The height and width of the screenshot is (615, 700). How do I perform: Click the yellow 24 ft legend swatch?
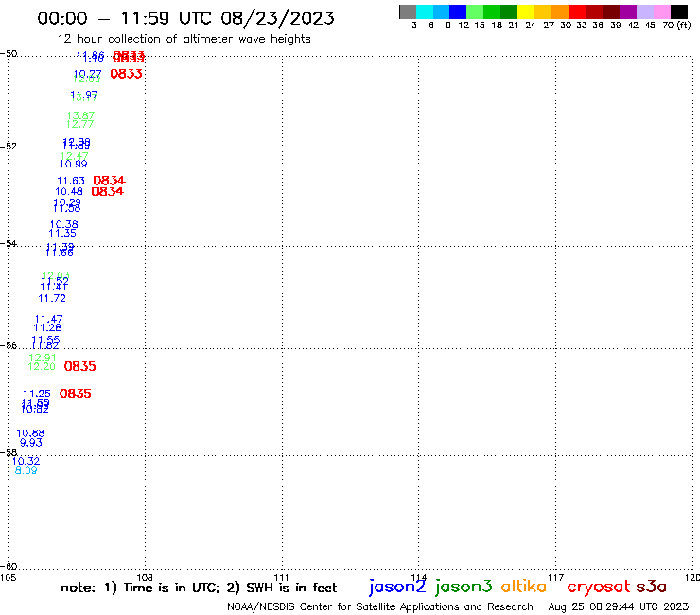pos(526,11)
